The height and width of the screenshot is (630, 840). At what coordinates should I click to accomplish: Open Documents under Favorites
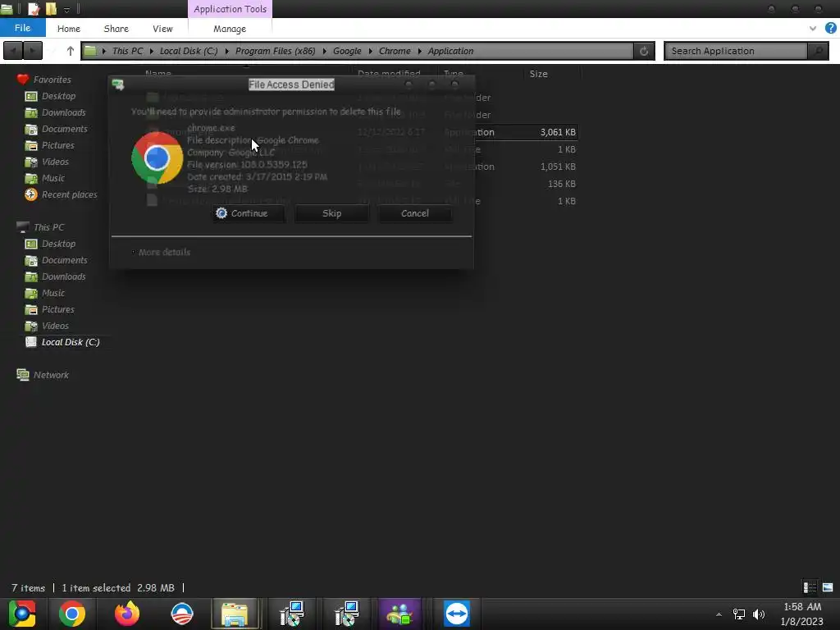[64, 129]
